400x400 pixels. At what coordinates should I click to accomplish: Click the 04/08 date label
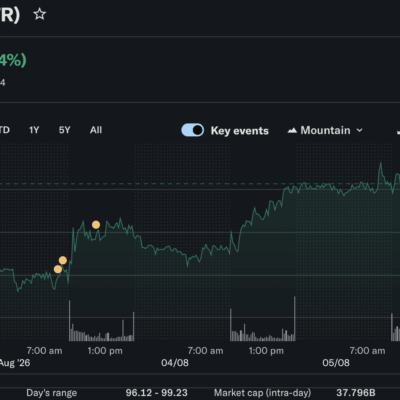point(175,363)
